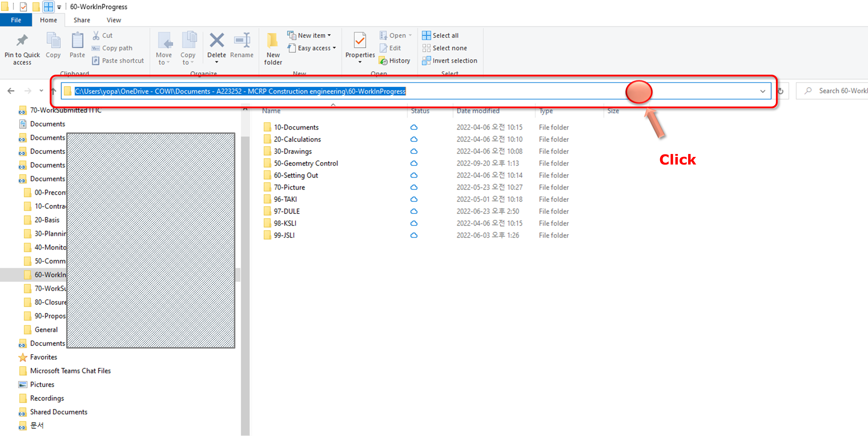
Task: Click the Paste clipboard icon
Action: point(77,41)
